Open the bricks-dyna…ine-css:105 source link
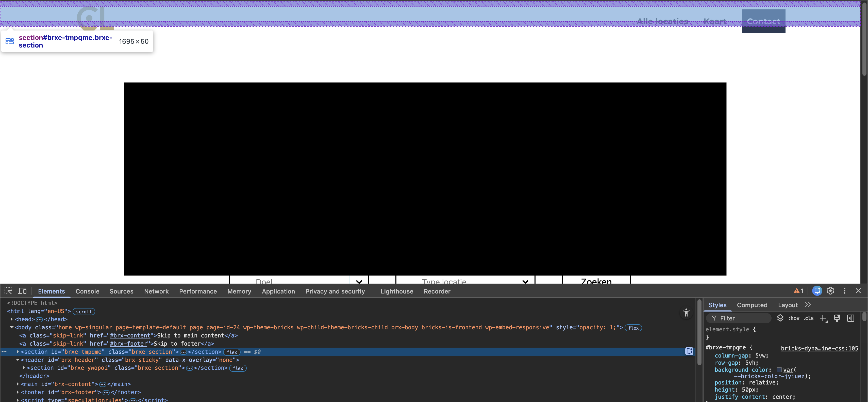This screenshot has height=402, width=868. click(819, 348)
